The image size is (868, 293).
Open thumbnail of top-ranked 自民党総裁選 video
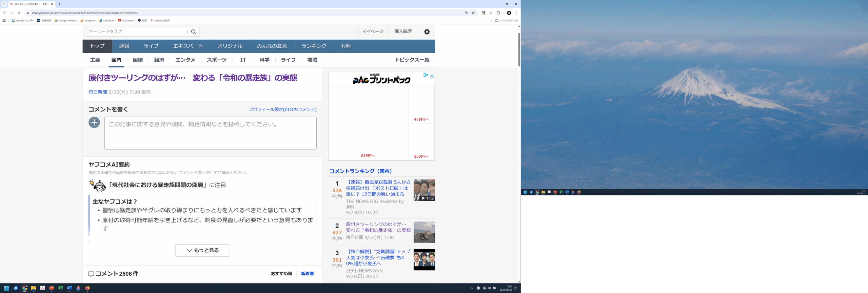[x=424, y=190]
